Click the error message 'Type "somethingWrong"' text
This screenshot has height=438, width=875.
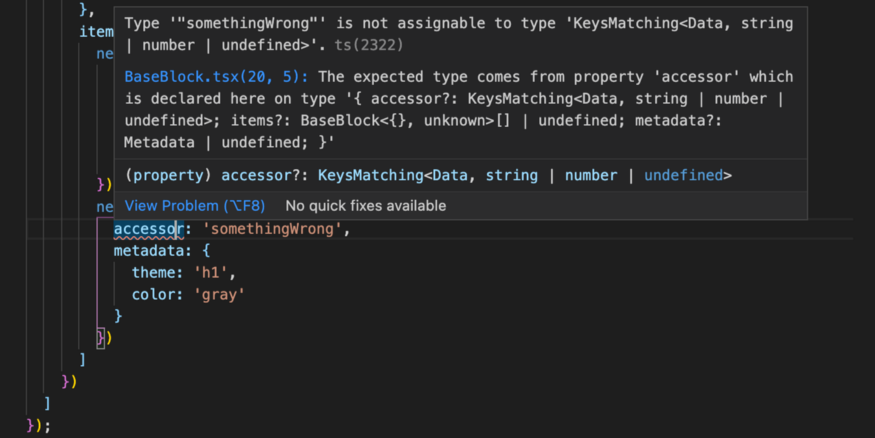pos(225,23)
